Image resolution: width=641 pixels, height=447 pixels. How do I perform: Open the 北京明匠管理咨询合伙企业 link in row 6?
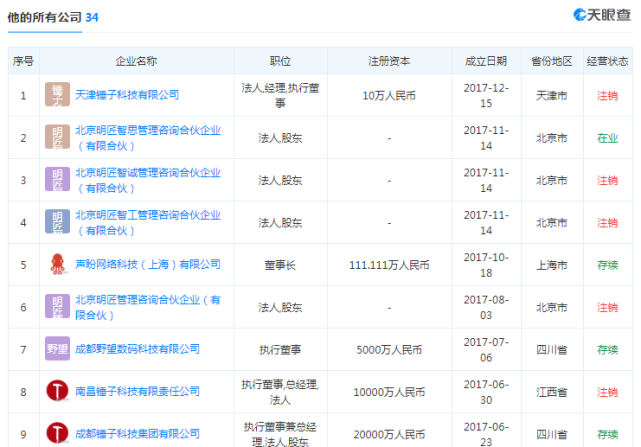tap(148, 307)
